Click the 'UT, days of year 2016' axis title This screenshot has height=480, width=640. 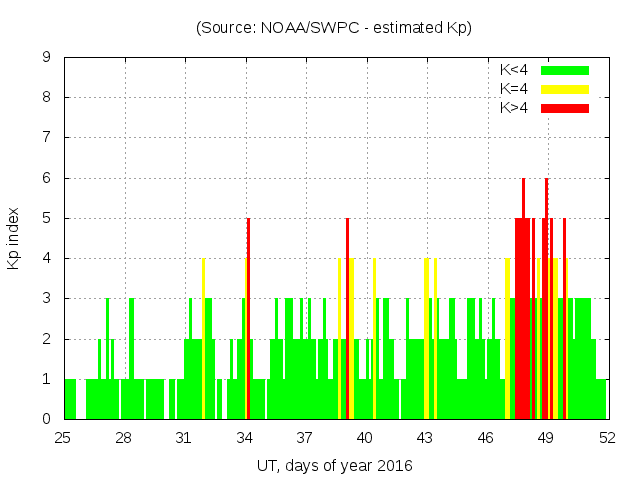pos(334,465)
